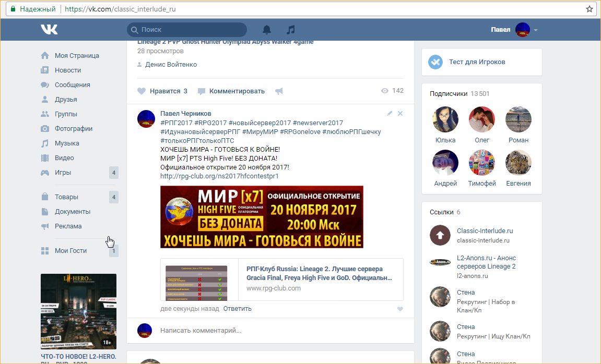Open the music note icon in header

coord(291,30)
